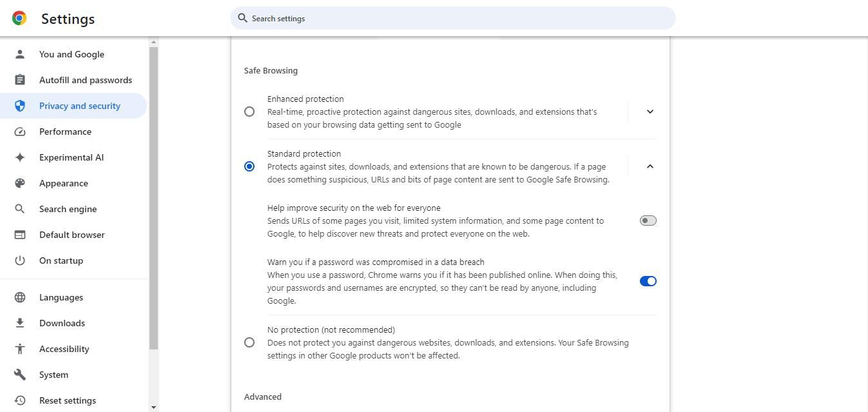Open the Languages settings
This screenshot has height=412, width=868.
[x=61, y=297]
